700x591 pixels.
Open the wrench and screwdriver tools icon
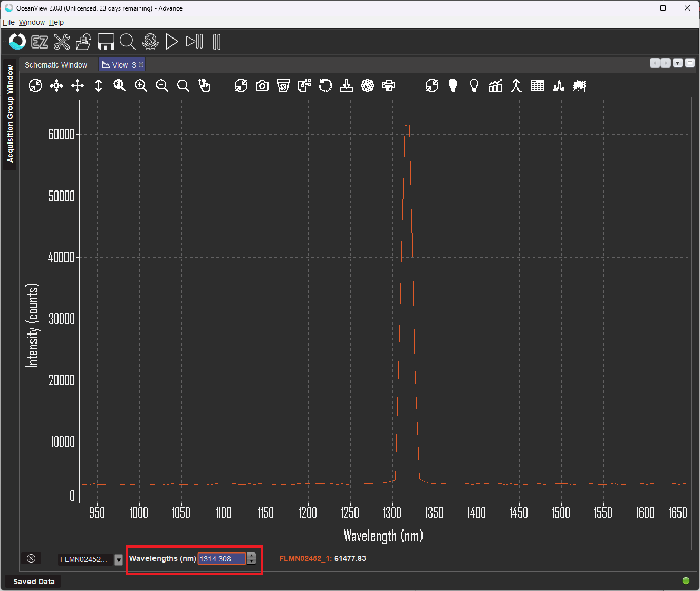tap(62, 42)
